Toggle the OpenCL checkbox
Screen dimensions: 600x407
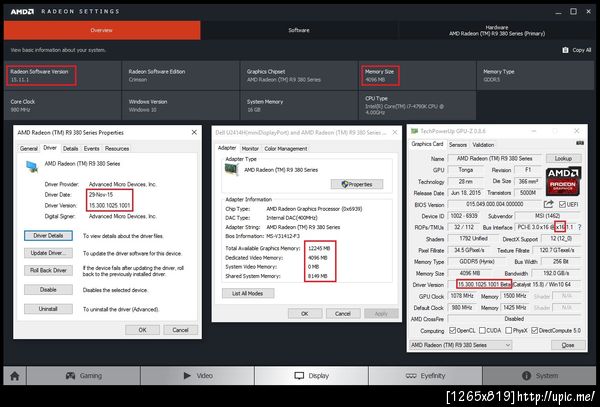click(452, 330)
